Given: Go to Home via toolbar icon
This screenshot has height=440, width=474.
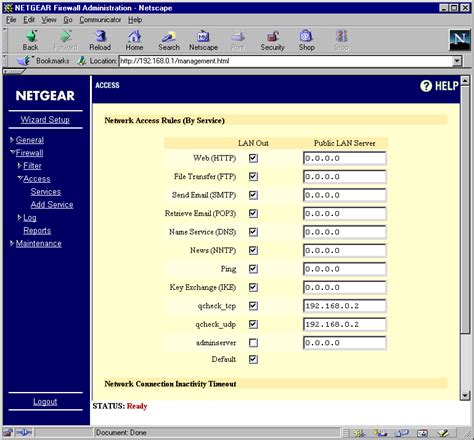Looking at the screenshot, I should [x=134, y=36].
